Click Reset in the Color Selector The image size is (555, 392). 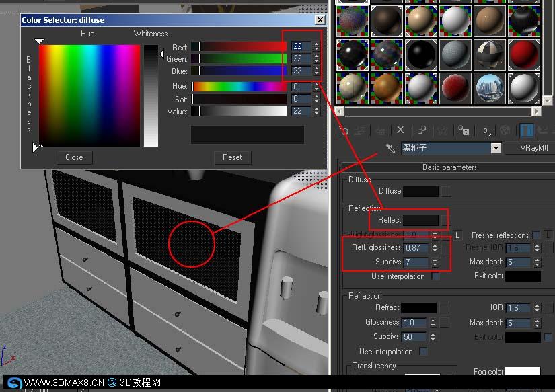(232, 157)
